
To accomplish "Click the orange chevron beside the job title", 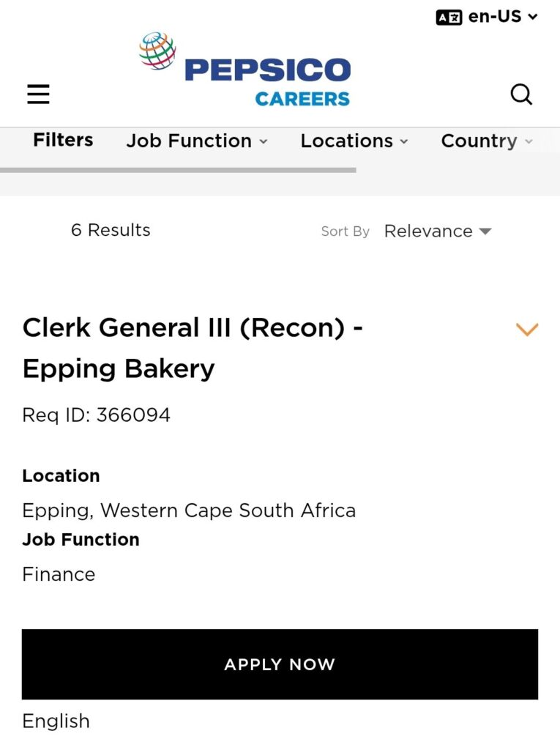I will [527, 330].
